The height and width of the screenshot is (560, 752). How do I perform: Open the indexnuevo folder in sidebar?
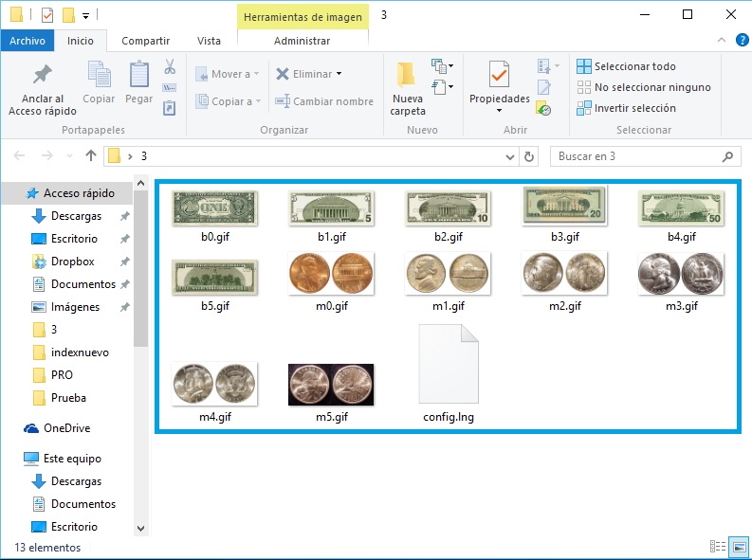(x=80, y=352)
